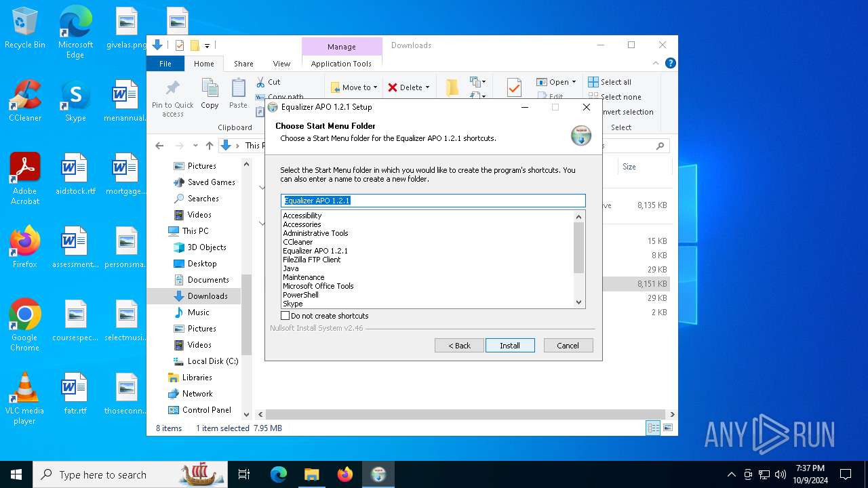Open Application Tools ribbon tab
Viewport: 868px width, 488px height.
[341, 64]
